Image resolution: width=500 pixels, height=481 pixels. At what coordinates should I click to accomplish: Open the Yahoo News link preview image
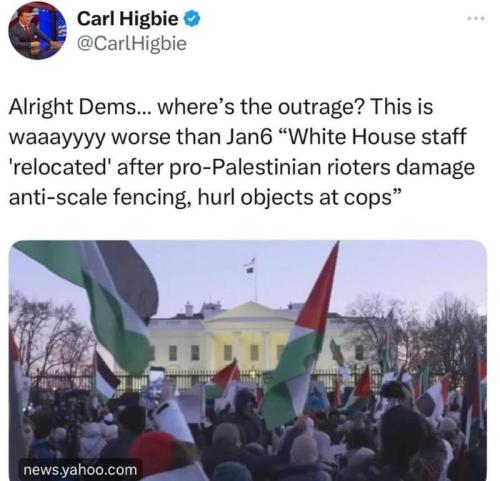click(x=247, y=360)
